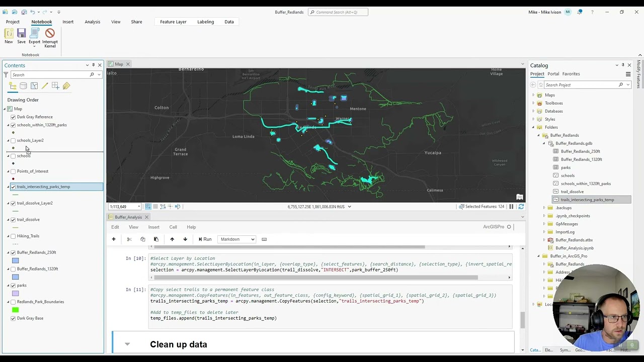The height and width of the screenshot is (362, 644).
Task: Open the Analysis ribbon tab
Action: 92,22
